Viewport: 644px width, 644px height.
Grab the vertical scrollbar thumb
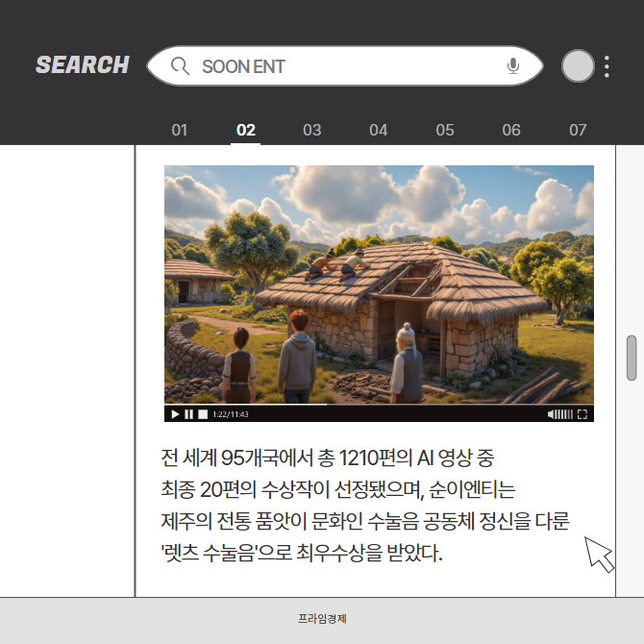point(632,358)
